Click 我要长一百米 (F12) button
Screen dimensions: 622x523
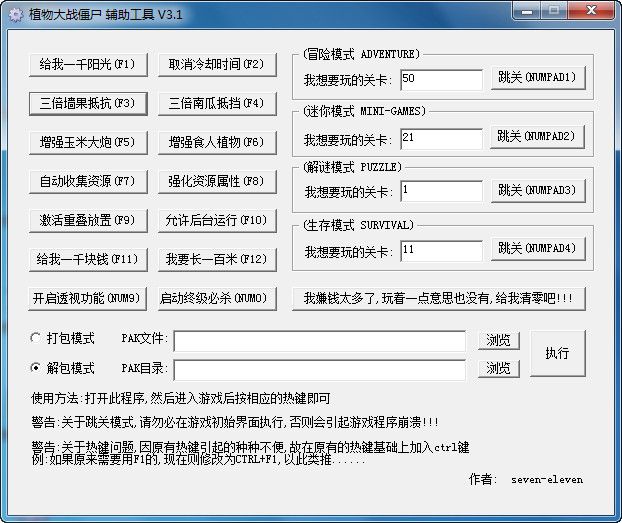pyautogui.click(x=217, y=260)
